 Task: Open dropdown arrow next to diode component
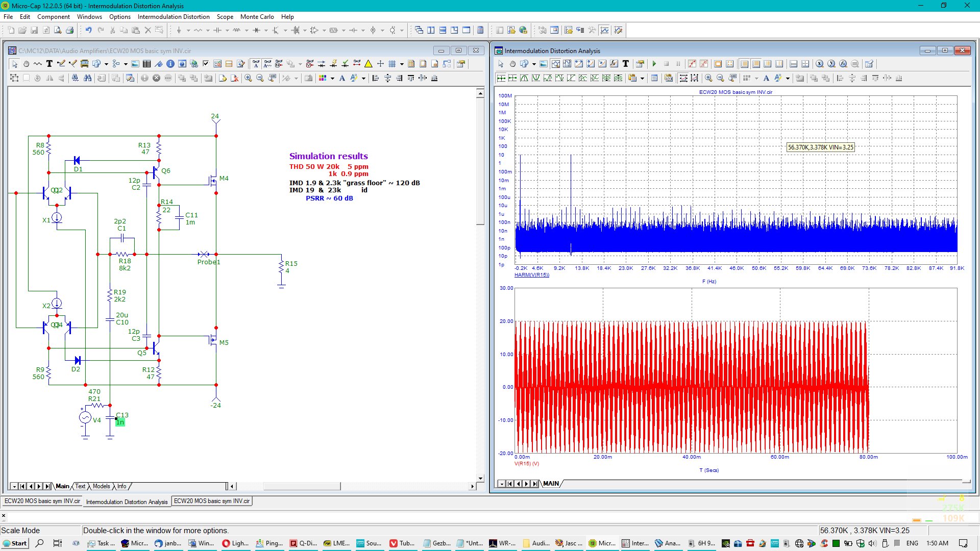coord(266,31)
